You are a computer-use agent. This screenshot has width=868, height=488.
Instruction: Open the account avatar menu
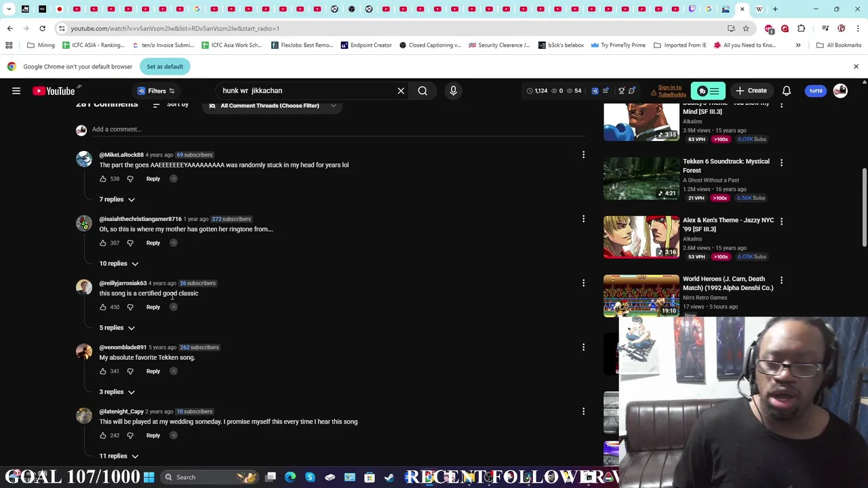[840, 91]
